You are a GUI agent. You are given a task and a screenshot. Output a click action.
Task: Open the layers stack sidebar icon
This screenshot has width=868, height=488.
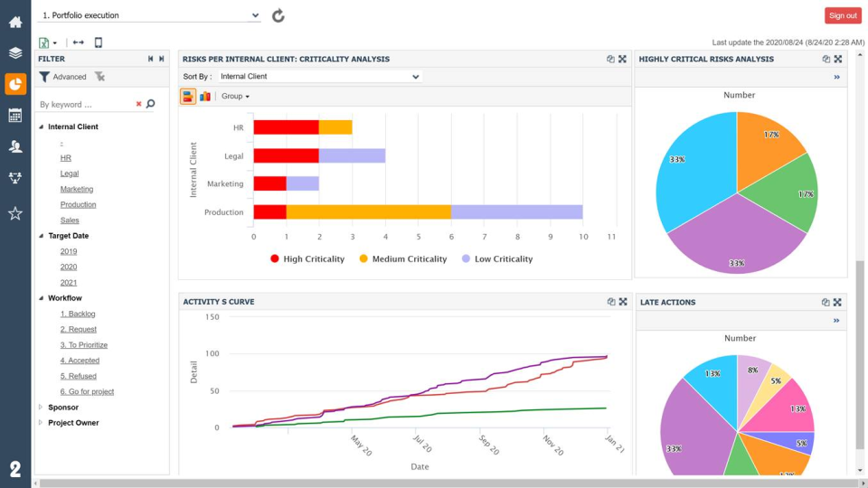(x=15, y=53)
